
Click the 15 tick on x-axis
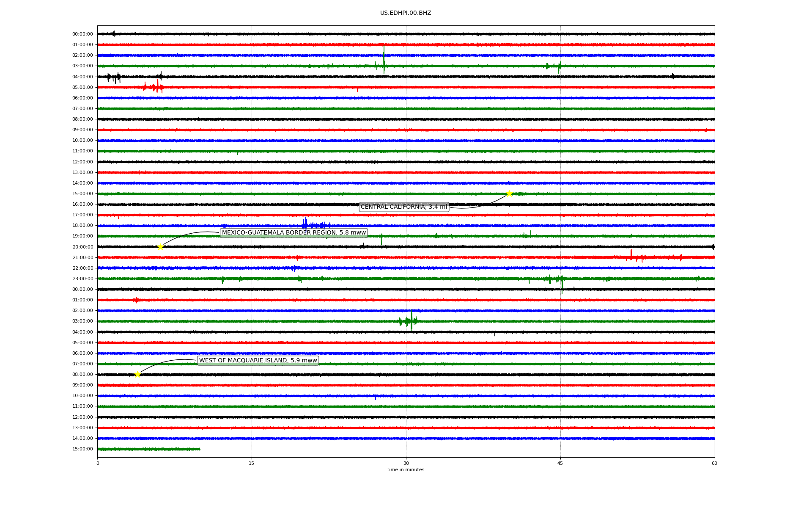tap(252, 463)
